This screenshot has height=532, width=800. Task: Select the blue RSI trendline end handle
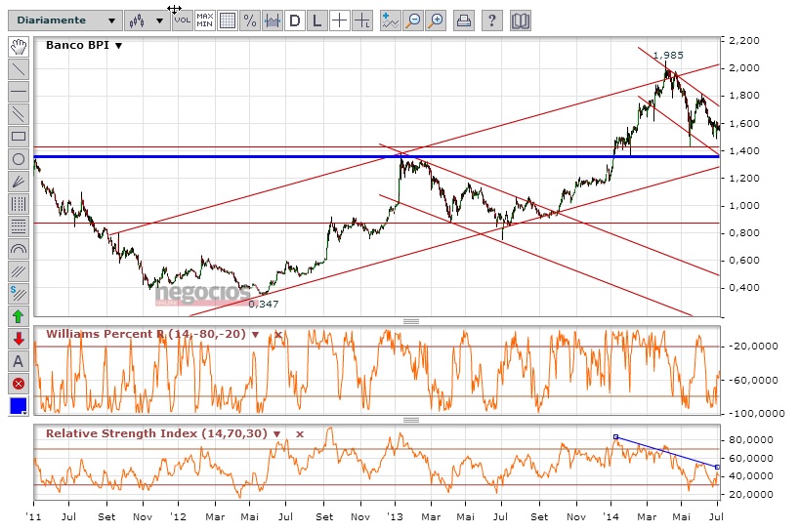tap(717, 468)
